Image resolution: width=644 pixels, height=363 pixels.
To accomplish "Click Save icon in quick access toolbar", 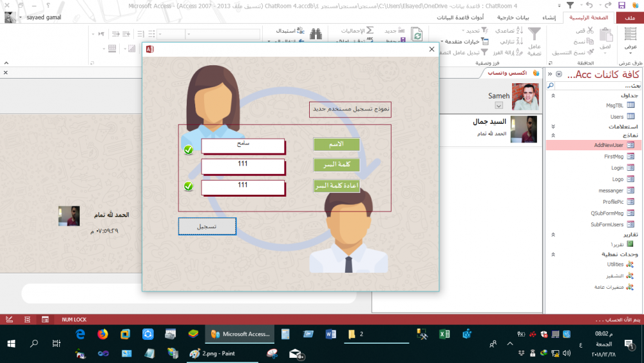I will pyautogui.click(x=622, y=5).
